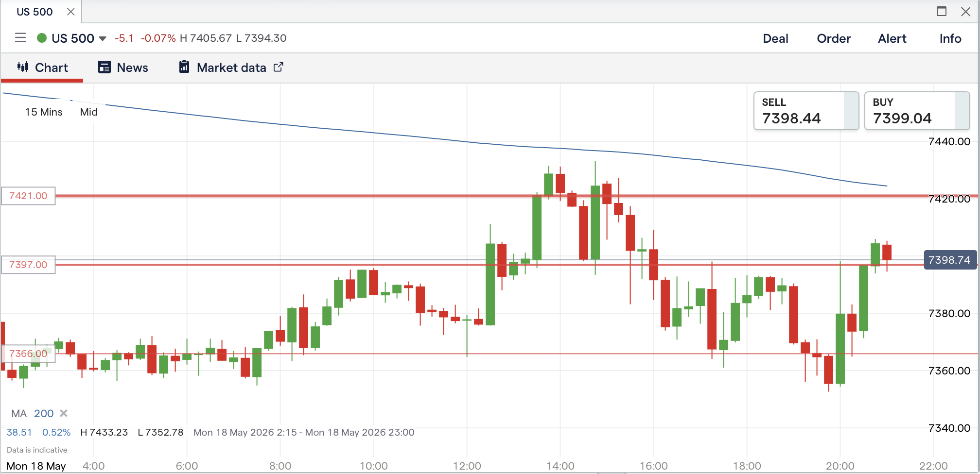
Task: Click the 8:00 time axis label
Action: pos(280,466)
